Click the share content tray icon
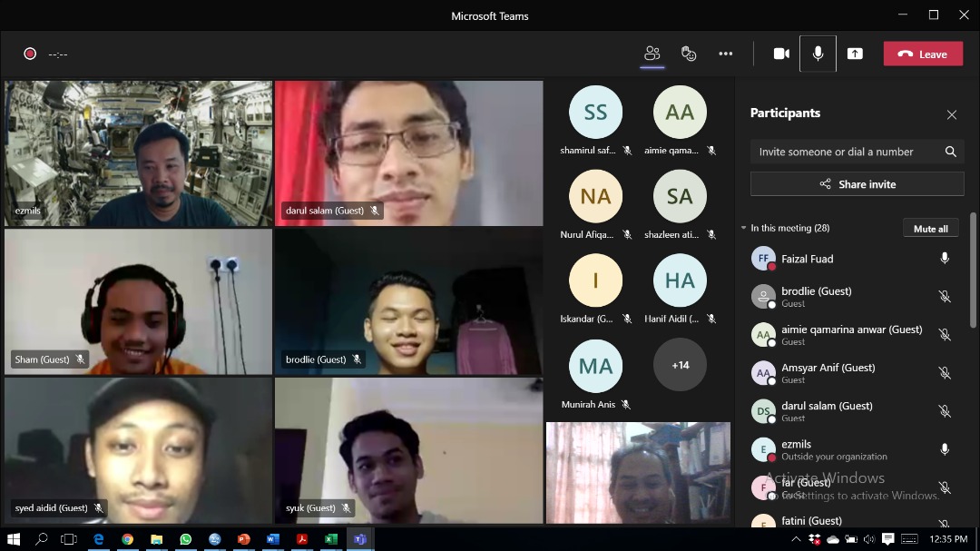 [x=855, y=54]
